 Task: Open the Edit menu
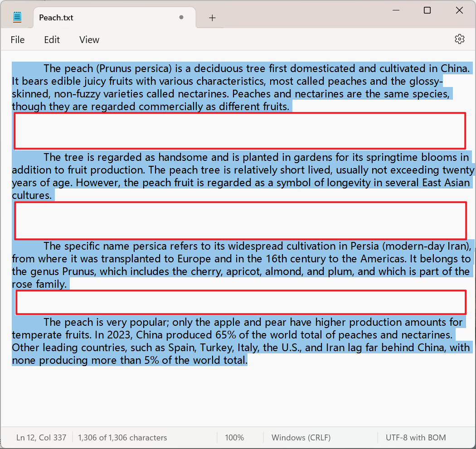pyautogui.click(x=52, y=40)
